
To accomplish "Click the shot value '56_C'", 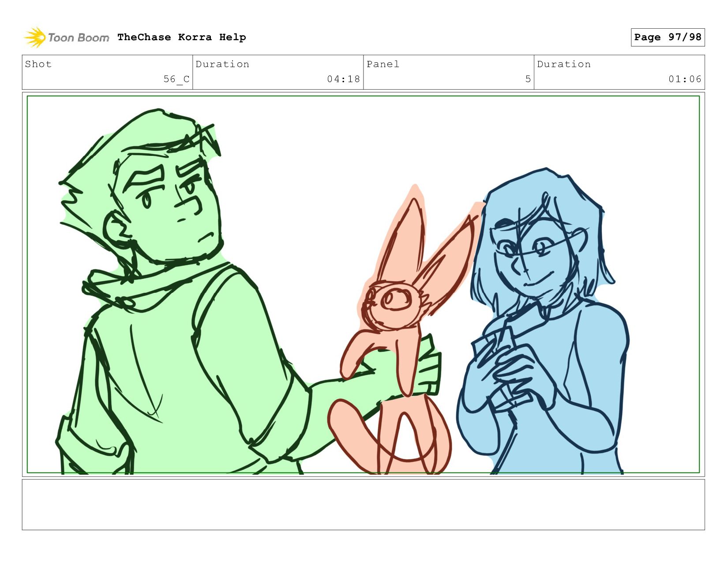I will 176,79.
